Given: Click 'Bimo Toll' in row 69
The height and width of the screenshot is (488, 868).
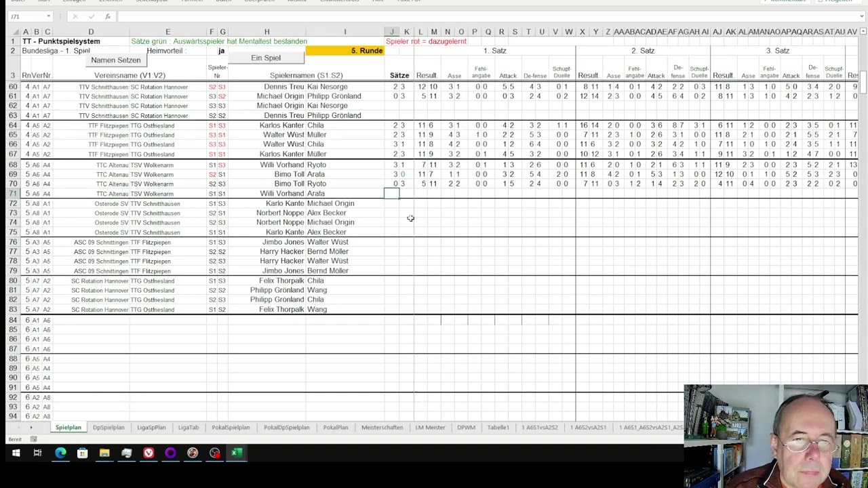Looking at the screenshot, I should coord(290,174).
